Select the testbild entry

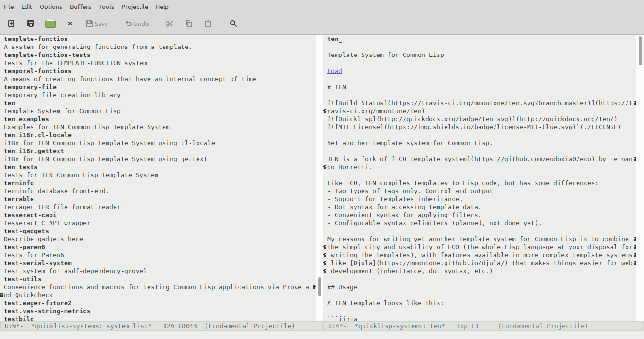pyautogui.click(x=19, y=319)
